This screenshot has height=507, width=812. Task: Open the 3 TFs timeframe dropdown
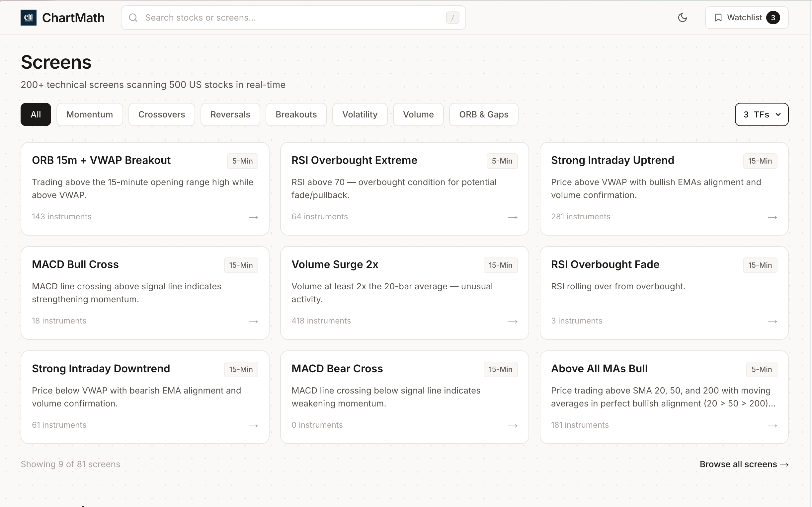[761, 114]
